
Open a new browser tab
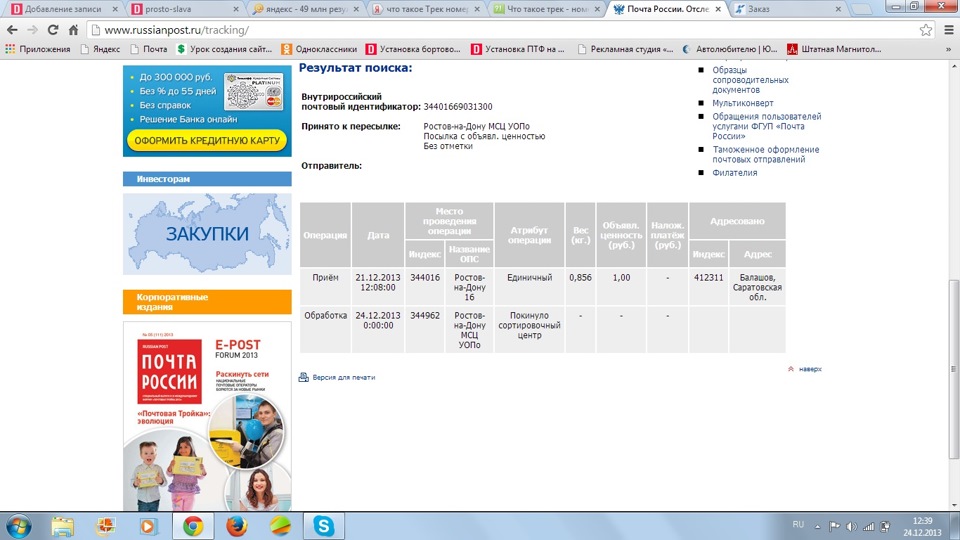click(x=862, y=9)
